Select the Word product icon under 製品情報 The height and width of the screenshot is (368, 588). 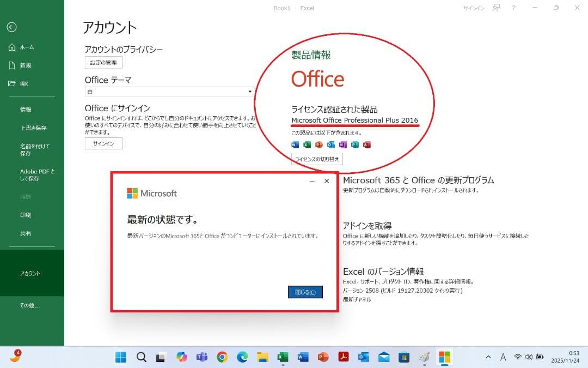295,144
